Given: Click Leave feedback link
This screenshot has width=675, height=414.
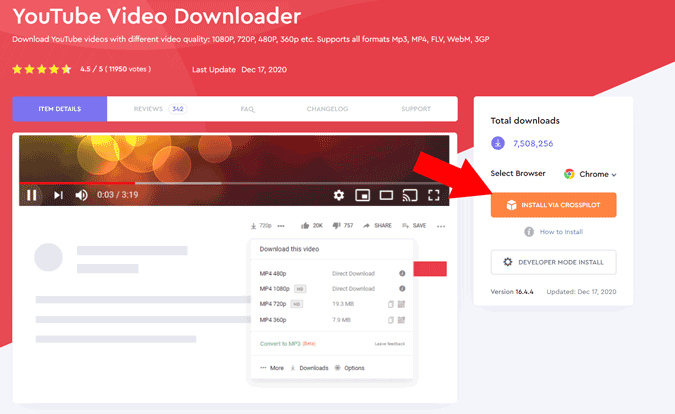Looking at the screenshot, I should pos(390,344).
